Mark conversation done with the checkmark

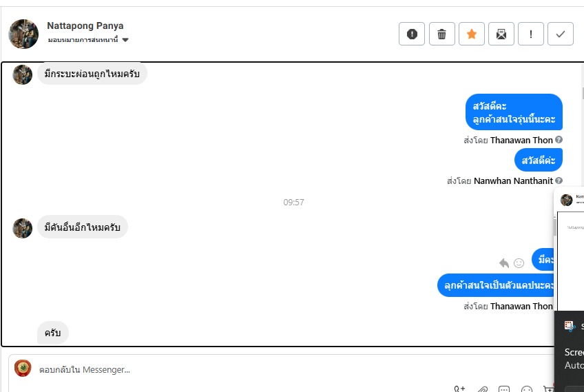561,34
